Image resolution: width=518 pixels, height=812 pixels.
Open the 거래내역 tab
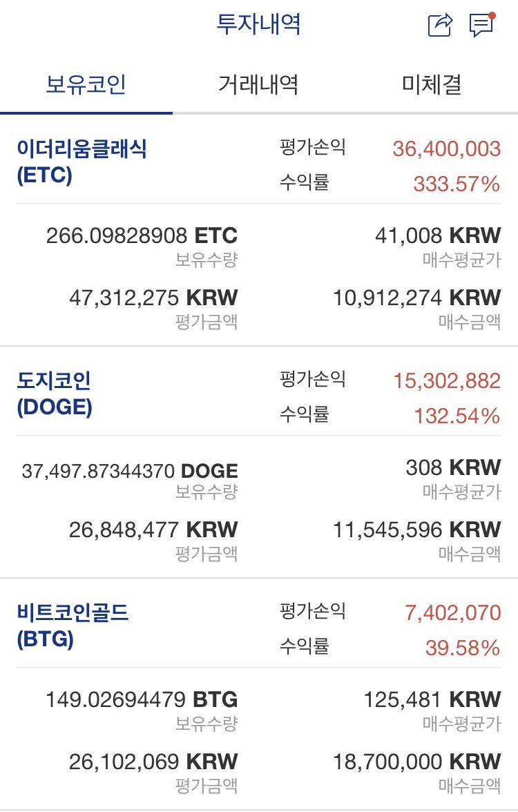point(258,85)
